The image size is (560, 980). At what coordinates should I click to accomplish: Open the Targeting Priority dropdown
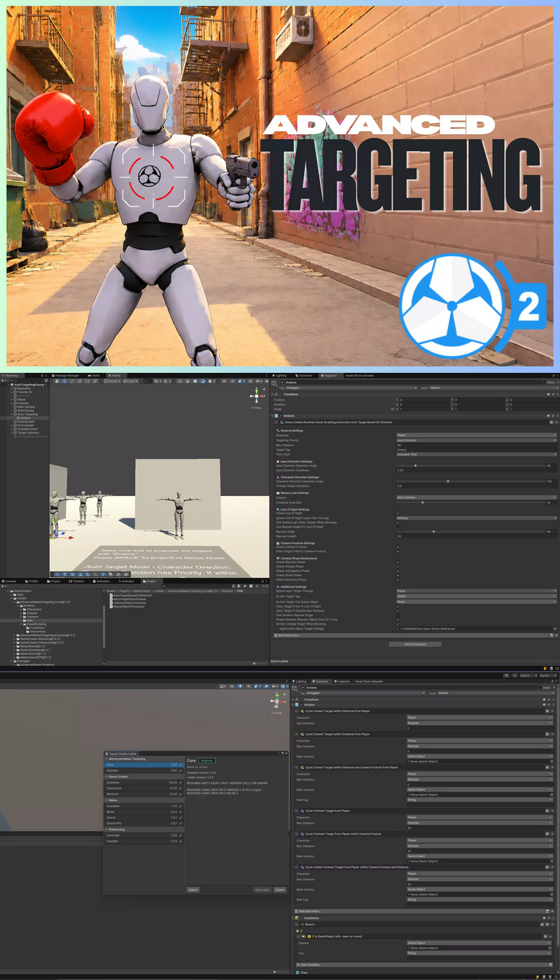[477, 440]
